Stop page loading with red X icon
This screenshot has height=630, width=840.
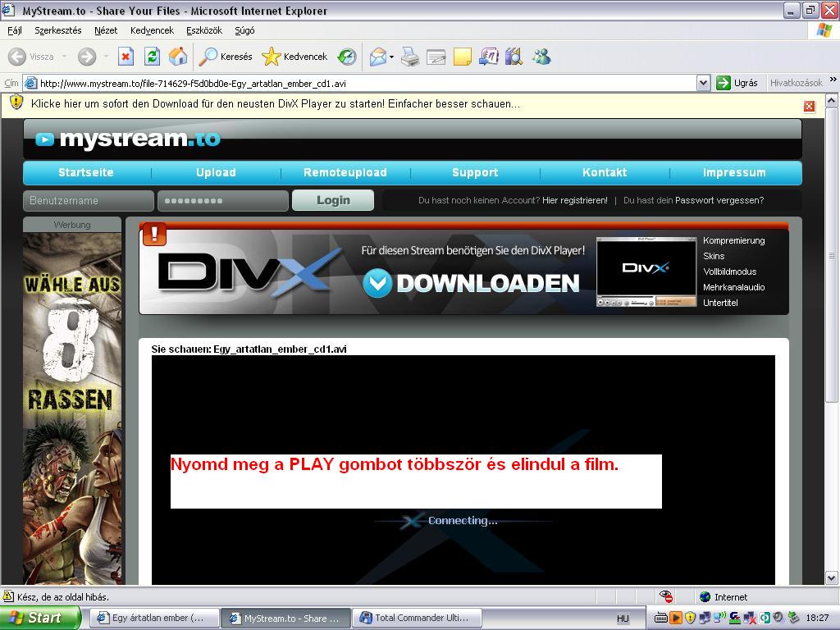(x=126, y=57)
